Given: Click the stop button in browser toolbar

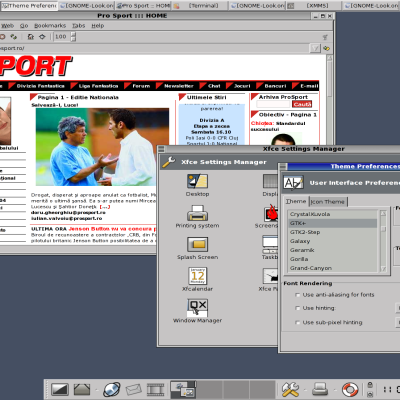Looking at the screenshot, I should [x=2, y=37].
